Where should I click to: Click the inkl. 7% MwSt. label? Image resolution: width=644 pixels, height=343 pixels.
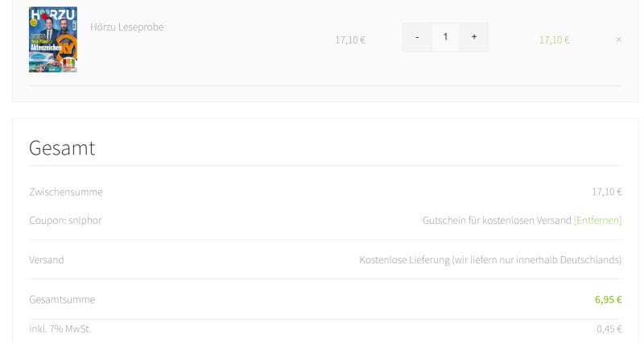point(60,329)
